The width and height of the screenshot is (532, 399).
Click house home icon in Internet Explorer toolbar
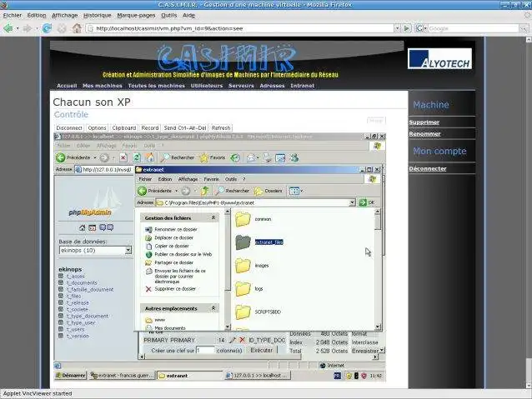149,157
